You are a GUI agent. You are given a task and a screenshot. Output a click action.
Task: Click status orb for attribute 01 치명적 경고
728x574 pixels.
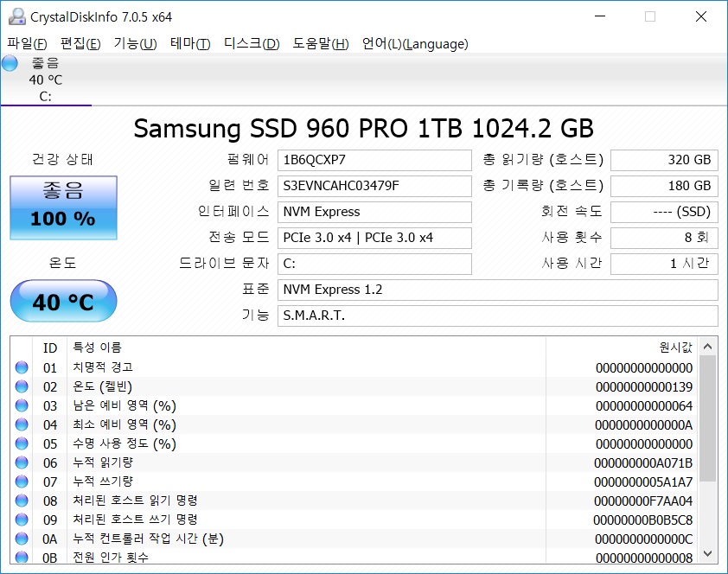(22, 367)
